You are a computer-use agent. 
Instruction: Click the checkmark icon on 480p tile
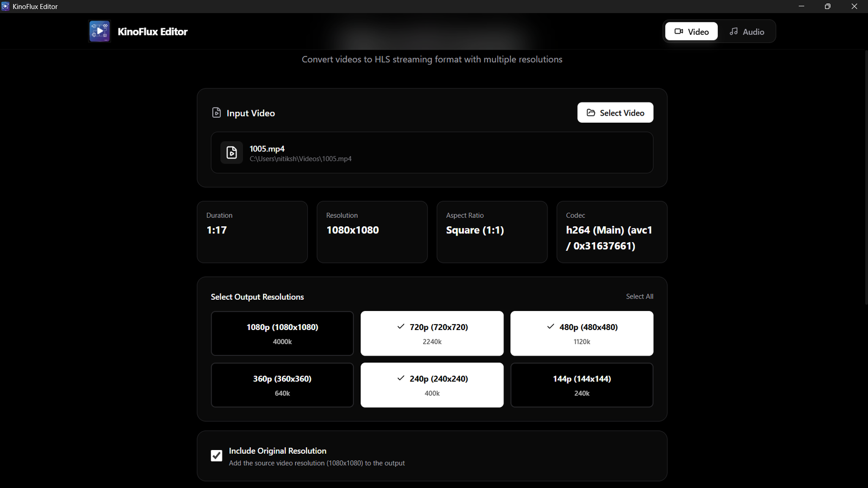[x=551, y=327]
